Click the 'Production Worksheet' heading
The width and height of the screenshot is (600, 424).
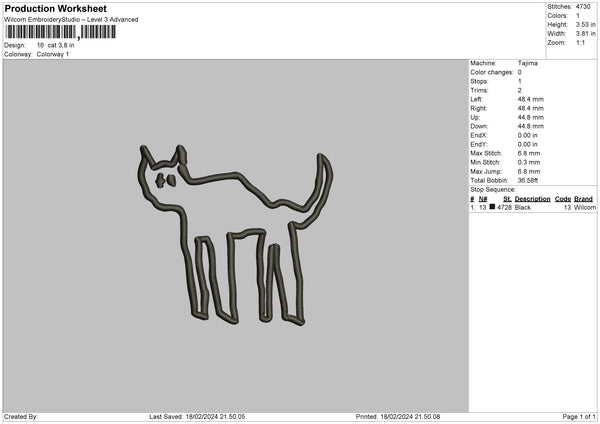[x=55, y=8]
